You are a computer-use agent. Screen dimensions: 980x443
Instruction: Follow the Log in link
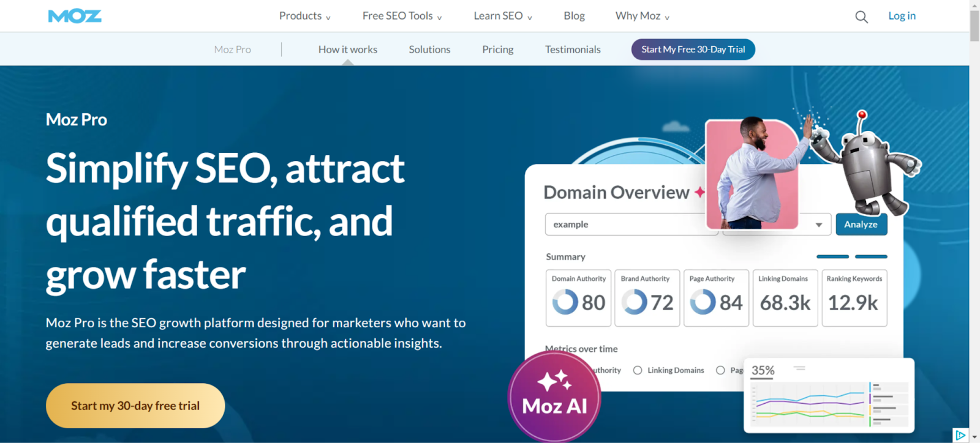coord(902,16)
